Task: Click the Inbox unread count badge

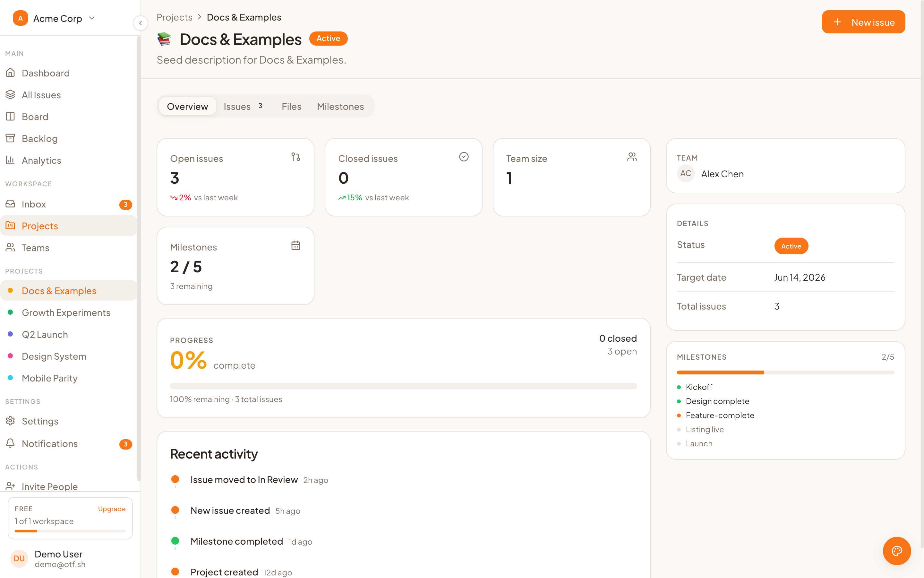Action: click(126, 205)
